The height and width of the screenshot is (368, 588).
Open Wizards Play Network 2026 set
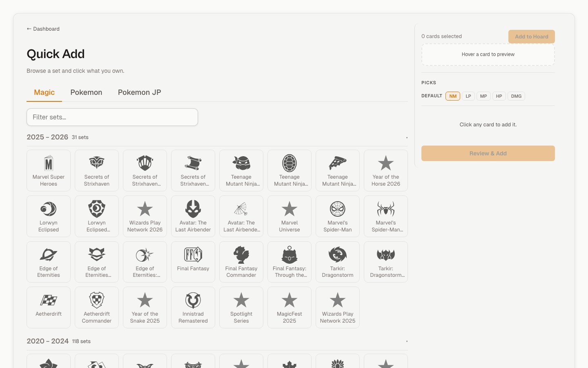tap(145, 216)
